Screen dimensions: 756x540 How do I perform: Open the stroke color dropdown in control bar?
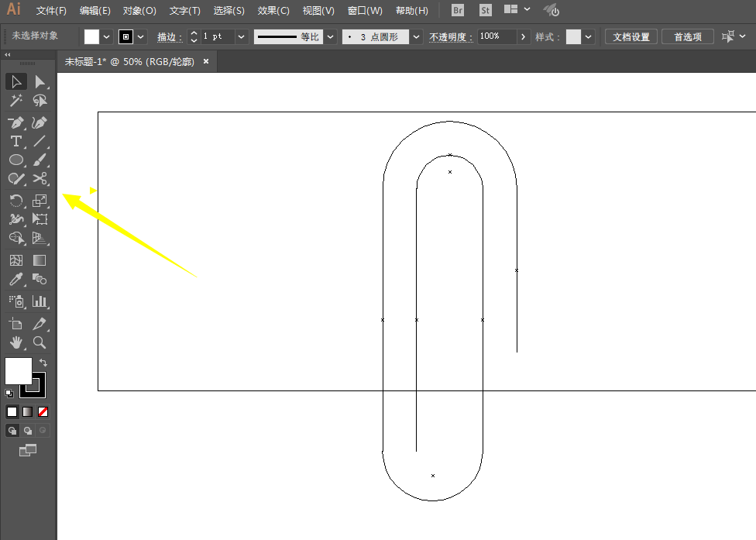click(141, 36)
